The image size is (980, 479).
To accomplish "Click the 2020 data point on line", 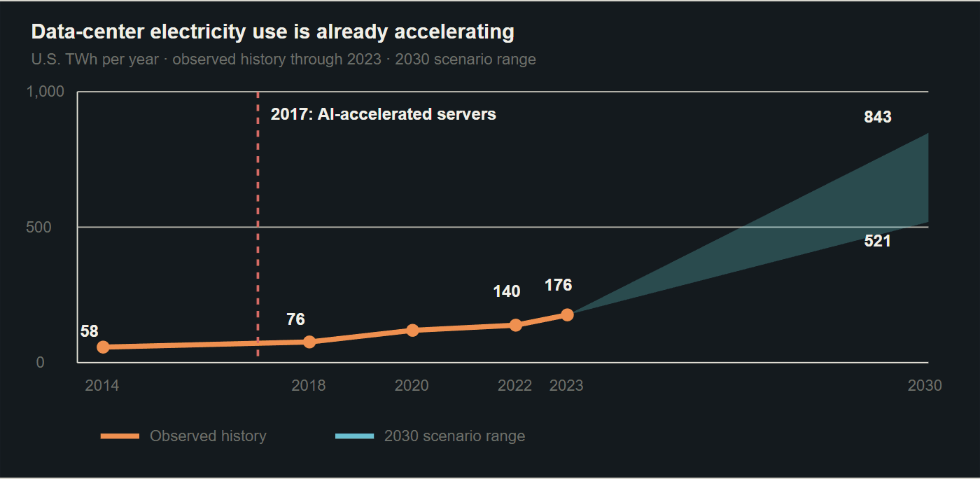I will click(x=412, y=330).
